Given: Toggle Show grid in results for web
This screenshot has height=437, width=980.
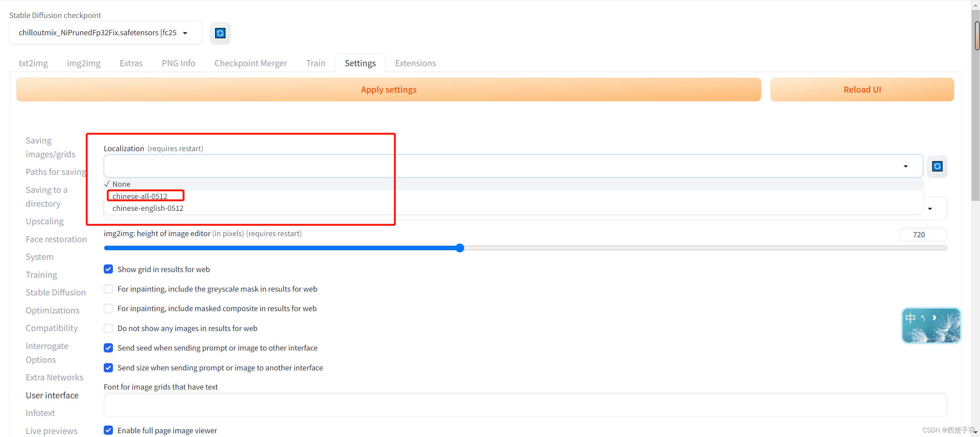Looking at the screenshot, I should 108,269.
